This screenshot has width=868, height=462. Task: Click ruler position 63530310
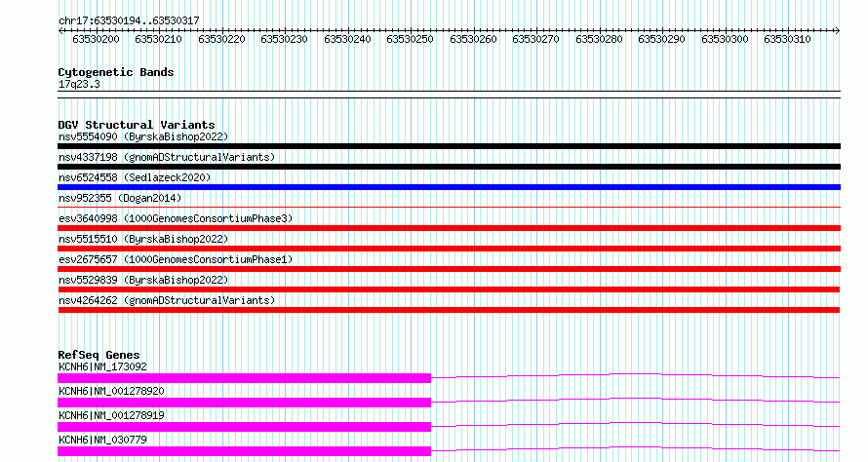pos(787,39)
